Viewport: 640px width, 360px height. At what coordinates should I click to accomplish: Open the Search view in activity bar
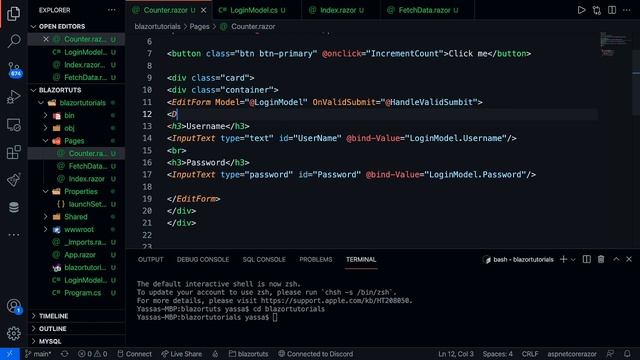(x=14, y=40)
